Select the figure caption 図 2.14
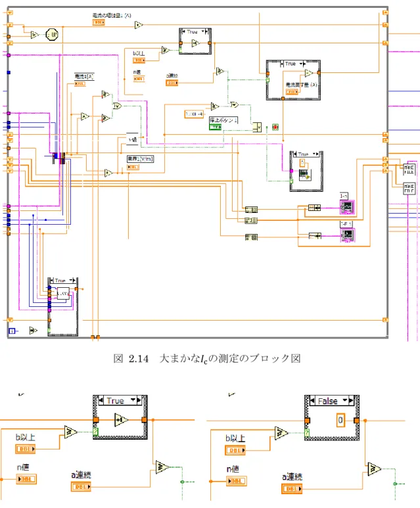Screen dimensions: 420x508 click(x=207, y=359)
